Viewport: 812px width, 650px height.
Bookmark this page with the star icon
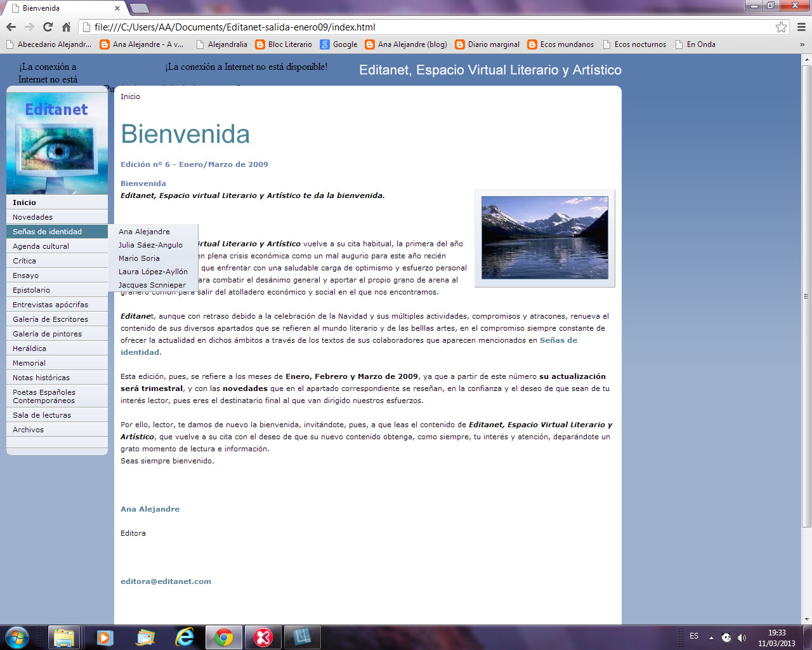[781, 27]
